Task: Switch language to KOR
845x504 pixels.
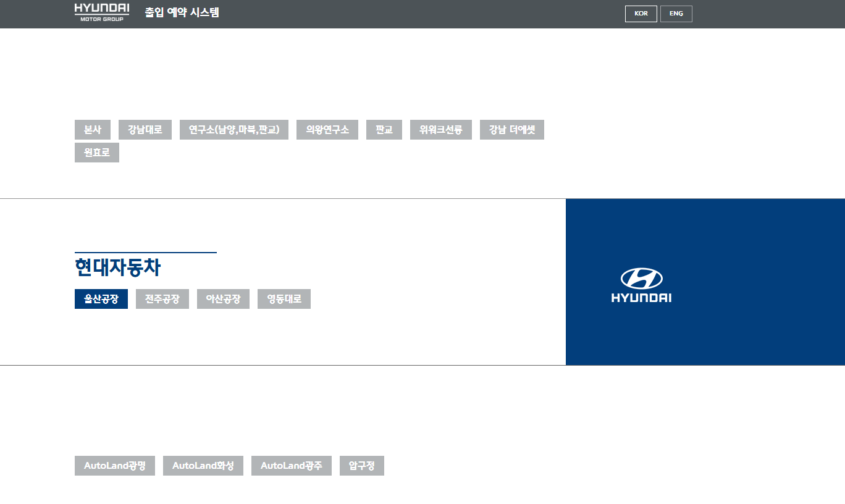Action: coord(641,14)
